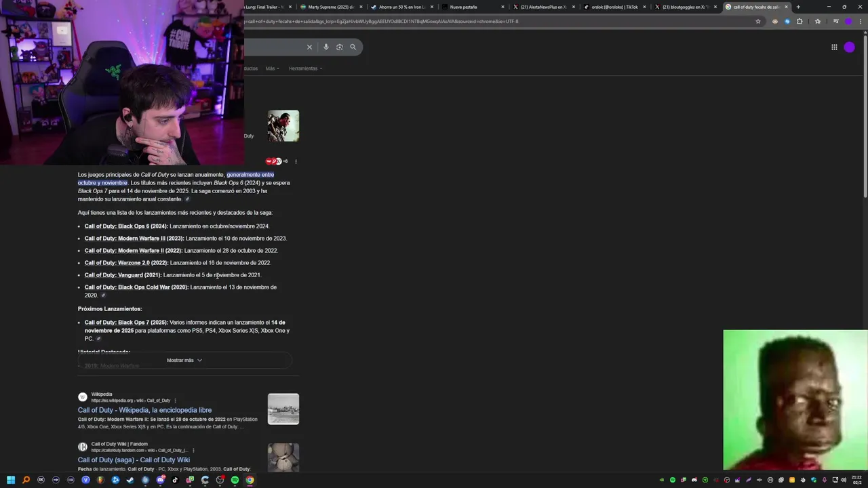Open the Google account avatar
This screenshot has height=488, width=868.
coord(850,47)
